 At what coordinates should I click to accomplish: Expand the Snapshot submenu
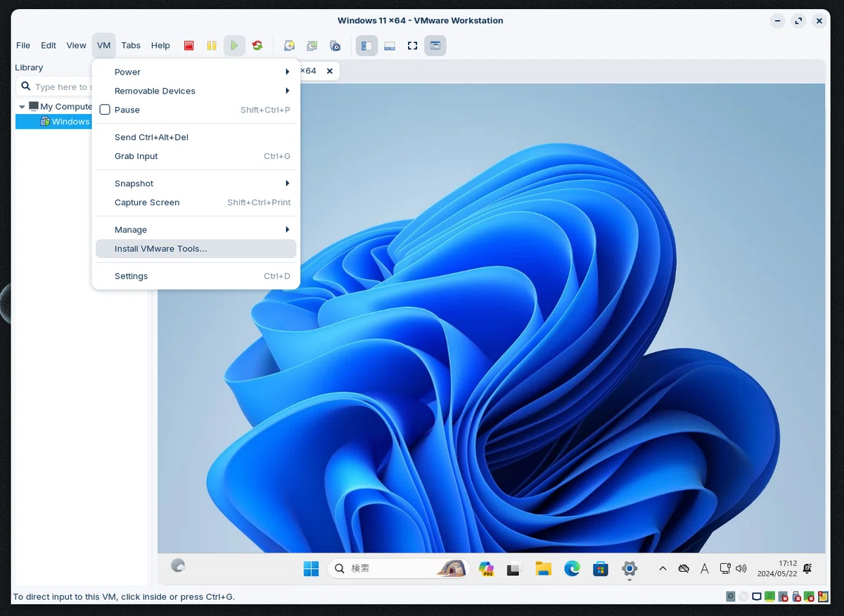click(196, 184)
